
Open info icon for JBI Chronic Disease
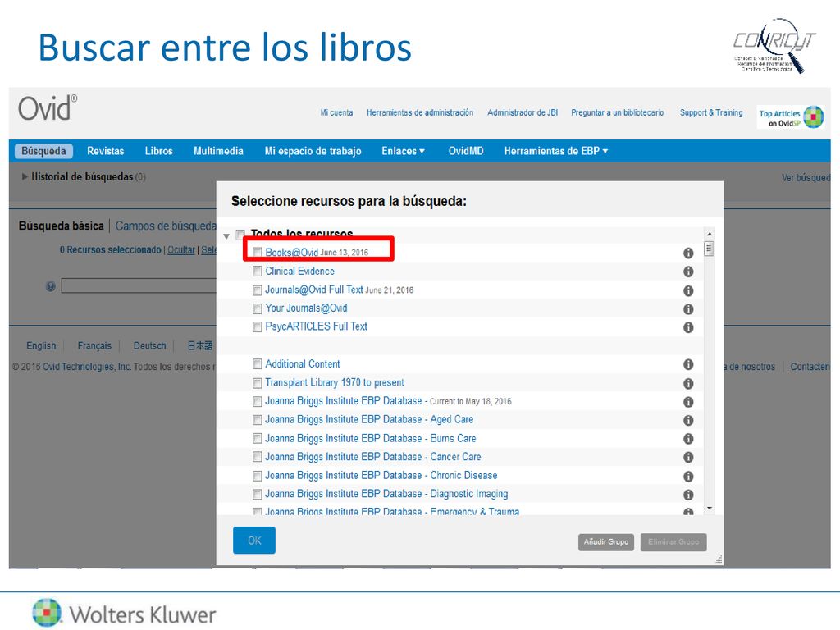pos(688,477)
